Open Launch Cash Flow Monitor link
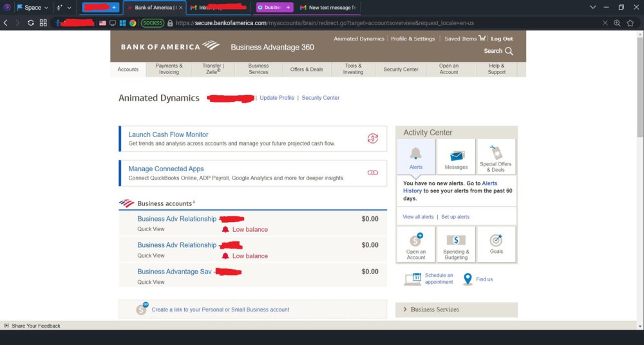 pos(168,135)
